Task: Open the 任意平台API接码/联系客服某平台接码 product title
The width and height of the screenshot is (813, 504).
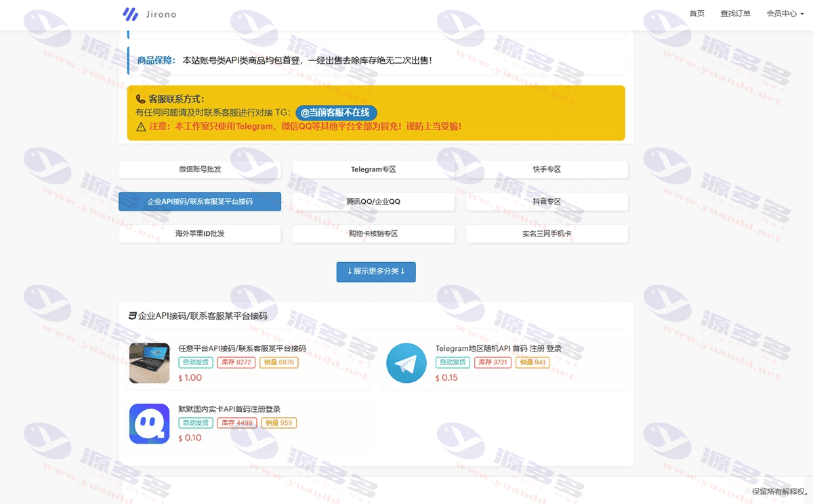Action: point(242,348)
